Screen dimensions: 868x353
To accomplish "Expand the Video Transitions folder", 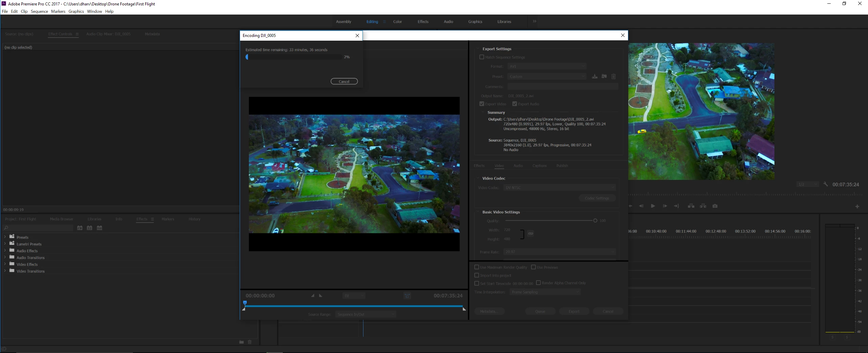I will [x=5, y=271].
